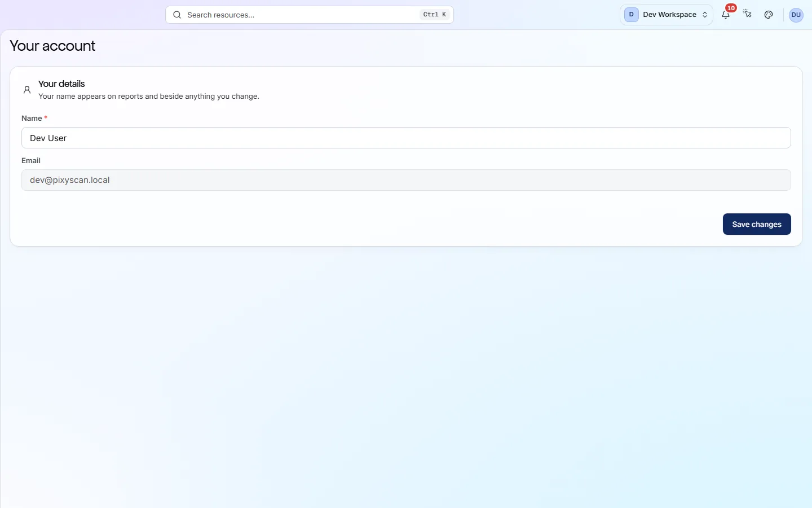Click the Ctrl K shortcut hint
The image size is (812, 508).
tap(435, 15)
